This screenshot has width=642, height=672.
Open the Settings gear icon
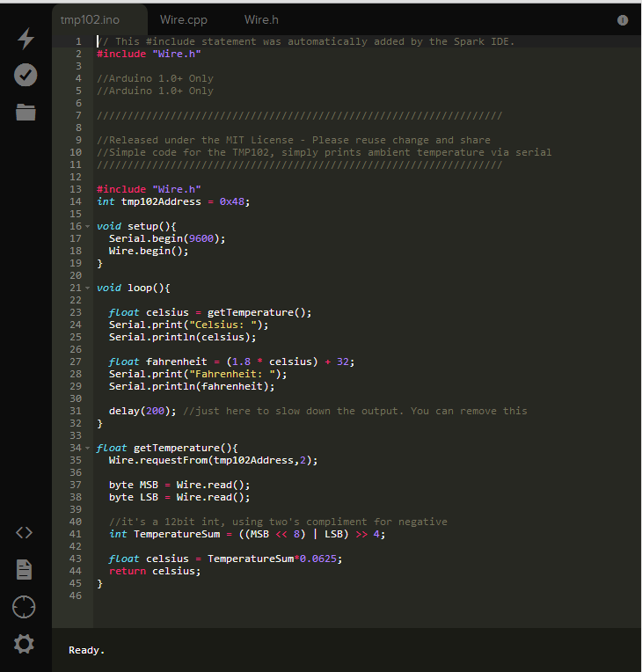click(24, 644)
